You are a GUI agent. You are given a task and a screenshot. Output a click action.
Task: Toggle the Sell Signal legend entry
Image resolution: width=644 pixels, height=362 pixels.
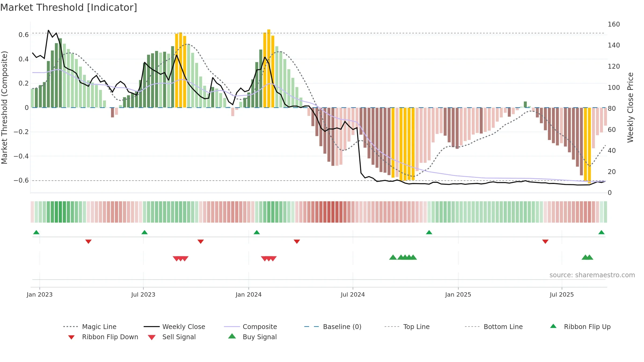tap(172, 337)
